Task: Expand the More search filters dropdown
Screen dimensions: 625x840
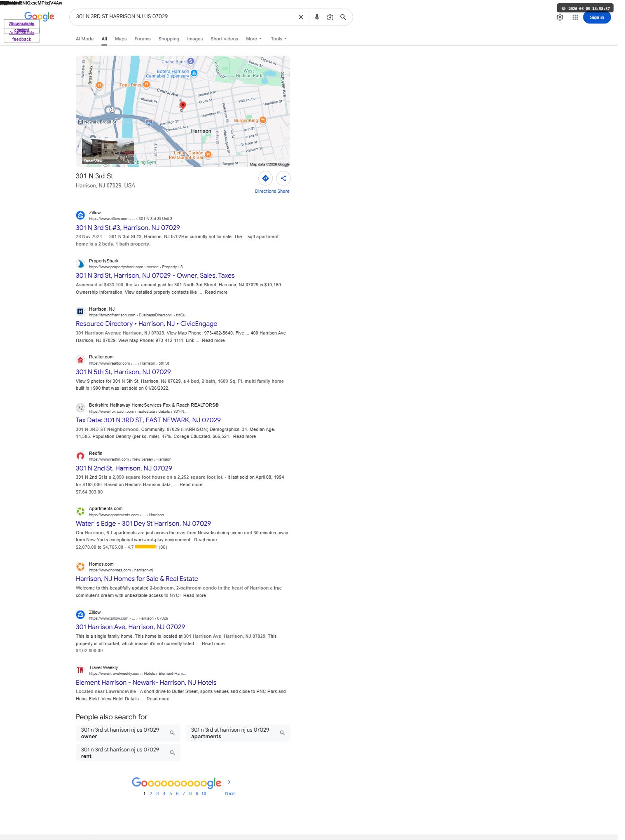Action: pyautogui.click(x=254, y=39)
